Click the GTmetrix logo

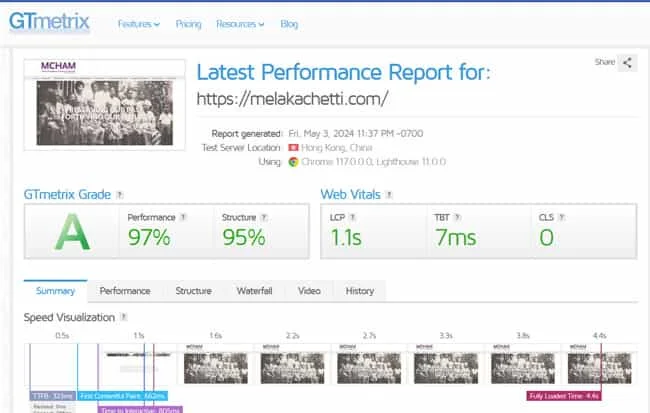(49, 22)
